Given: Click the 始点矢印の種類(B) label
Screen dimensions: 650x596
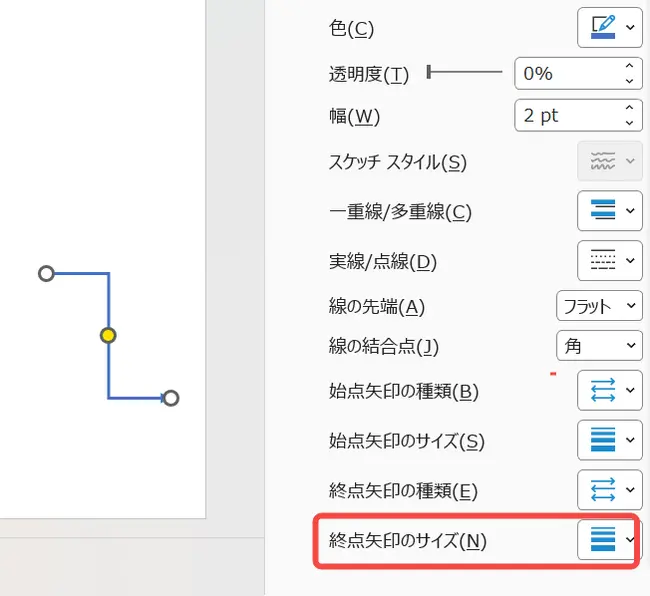Looking at the screenshot, I should pos(404,392).
